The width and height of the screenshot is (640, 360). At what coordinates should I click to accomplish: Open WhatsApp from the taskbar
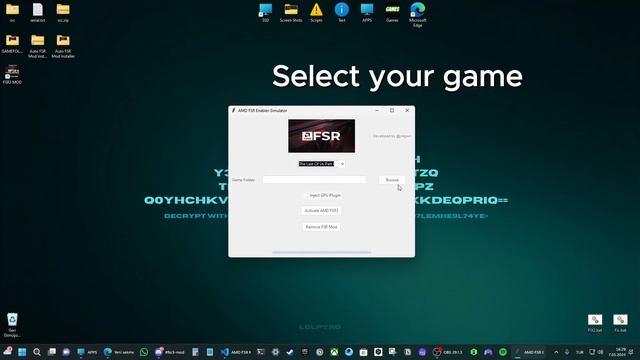pyautogui.click(x=144, y=352)
